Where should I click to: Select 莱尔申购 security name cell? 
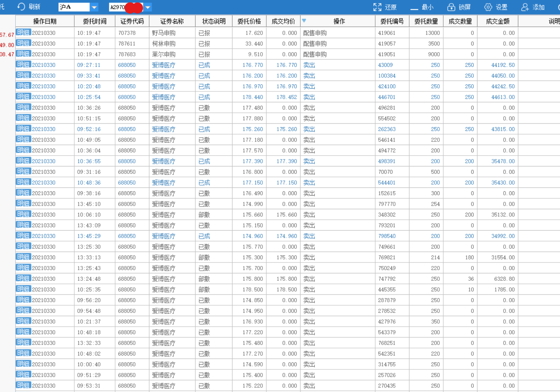coord(172,54)
